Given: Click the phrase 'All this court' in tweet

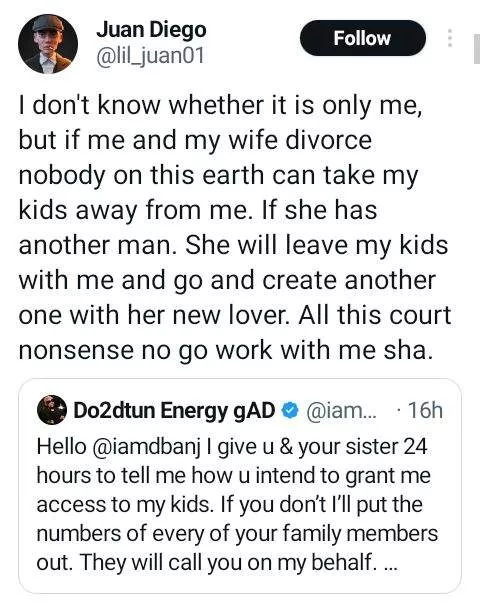Looking at the screenshot, I should coord(374,315).
